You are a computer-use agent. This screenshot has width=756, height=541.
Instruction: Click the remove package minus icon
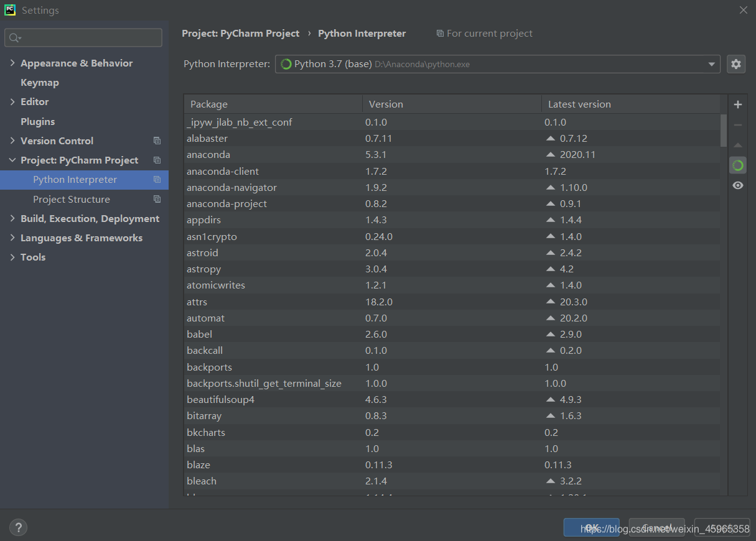[x=738, y=125]
